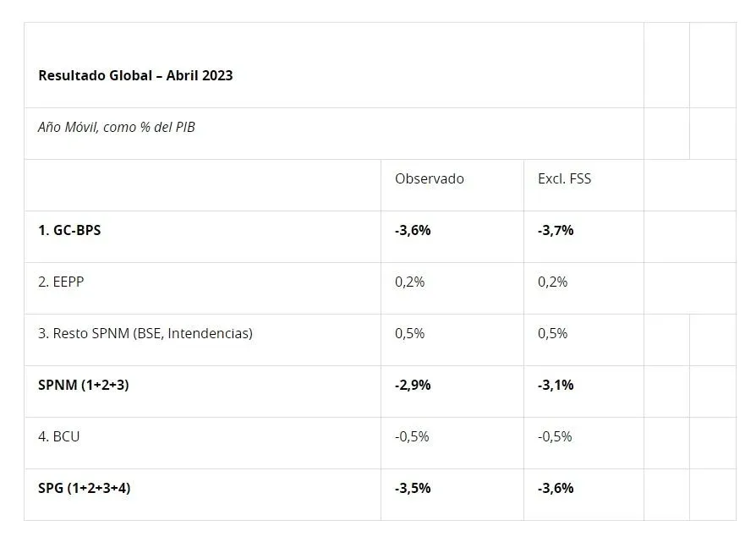Click the GC-BPS Observado value -3,6%

[413, 230]
